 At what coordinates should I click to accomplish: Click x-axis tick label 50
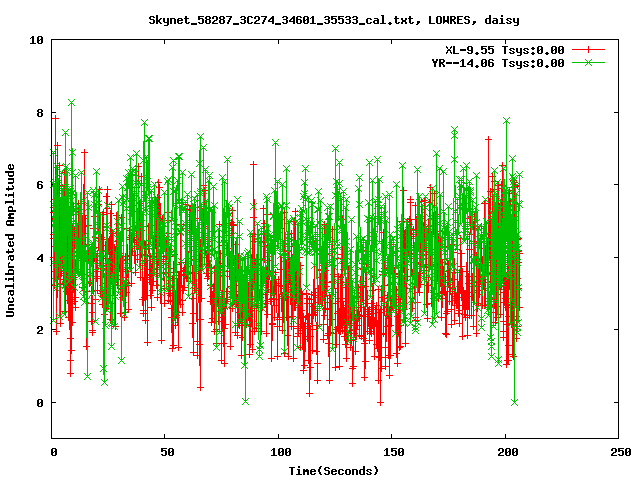(x=167, y=452)
